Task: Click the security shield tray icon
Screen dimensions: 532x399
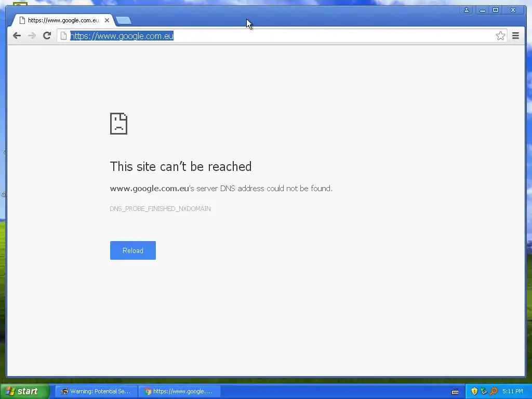Action: pyautogui.click(x=474, y=391)
